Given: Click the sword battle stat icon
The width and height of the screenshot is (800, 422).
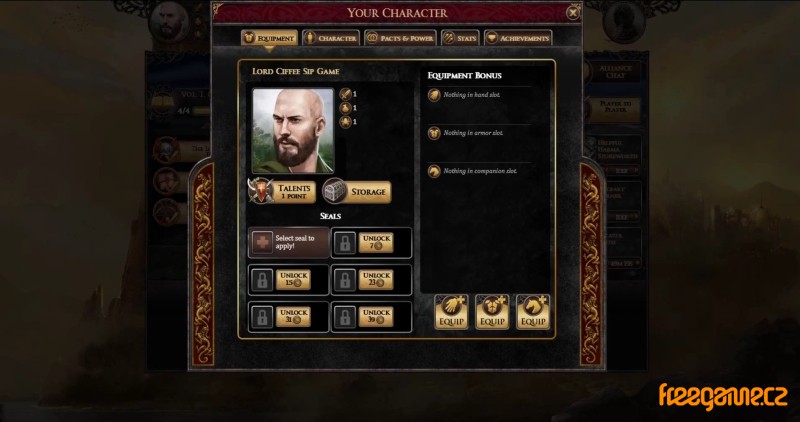Looking at the screenshot, I should (345, 94).
